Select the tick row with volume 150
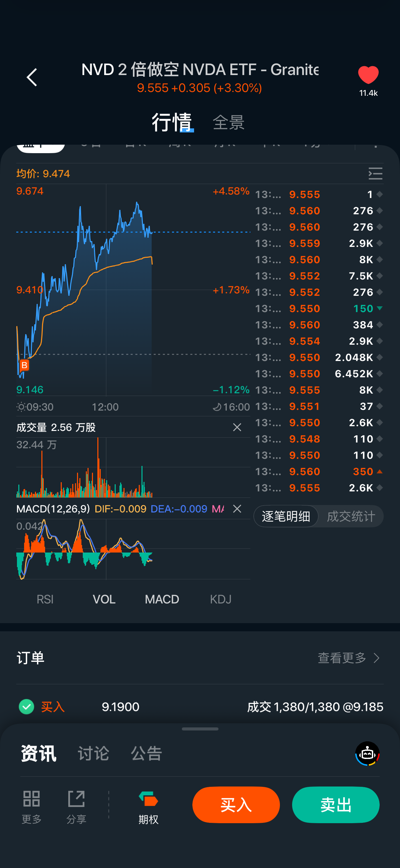Image resolution: width=400 pixels, height=868 pixels. click(319, 308)
